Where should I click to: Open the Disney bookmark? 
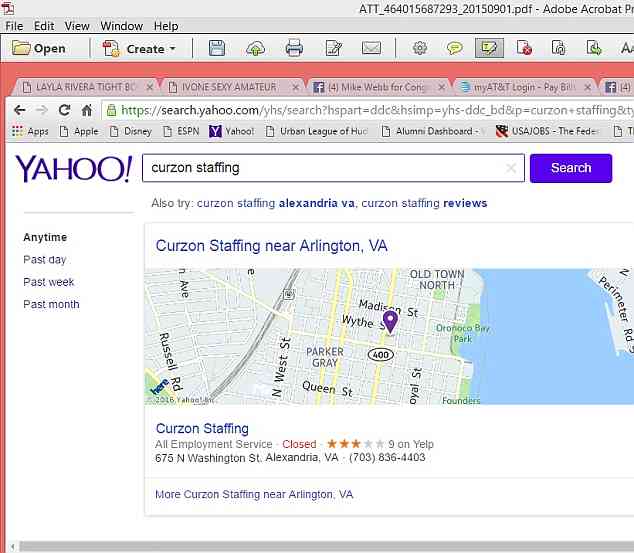[131, 131]
